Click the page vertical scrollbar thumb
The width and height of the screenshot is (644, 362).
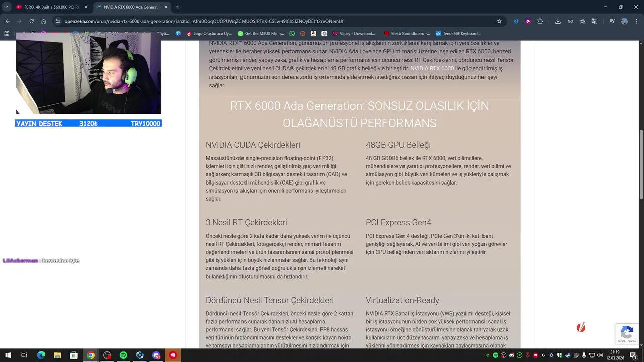(x=641, y=163)
